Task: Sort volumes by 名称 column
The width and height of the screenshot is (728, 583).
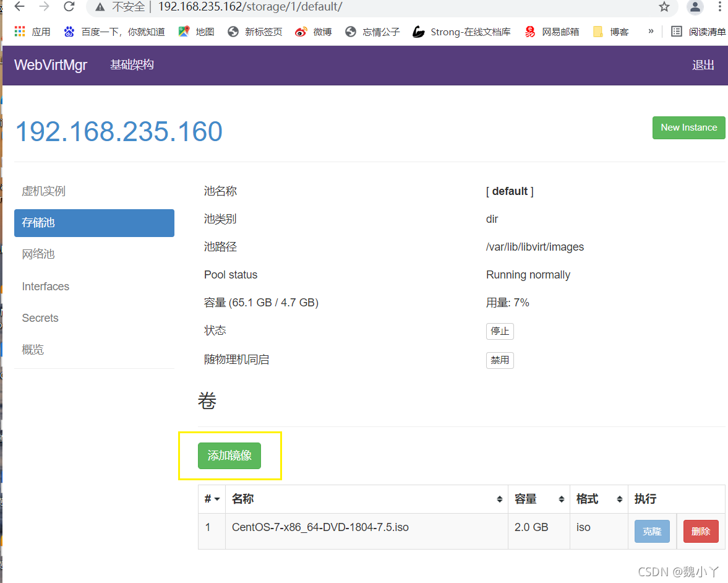Action: tap(367, 499)
